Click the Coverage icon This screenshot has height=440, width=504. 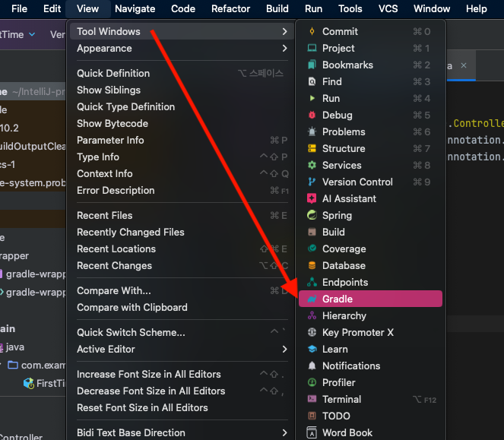[x=312, y=248]
